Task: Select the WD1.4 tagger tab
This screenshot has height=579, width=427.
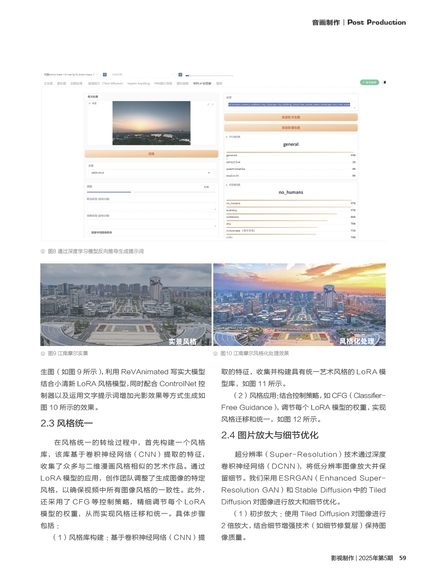Action: point(202,83)
